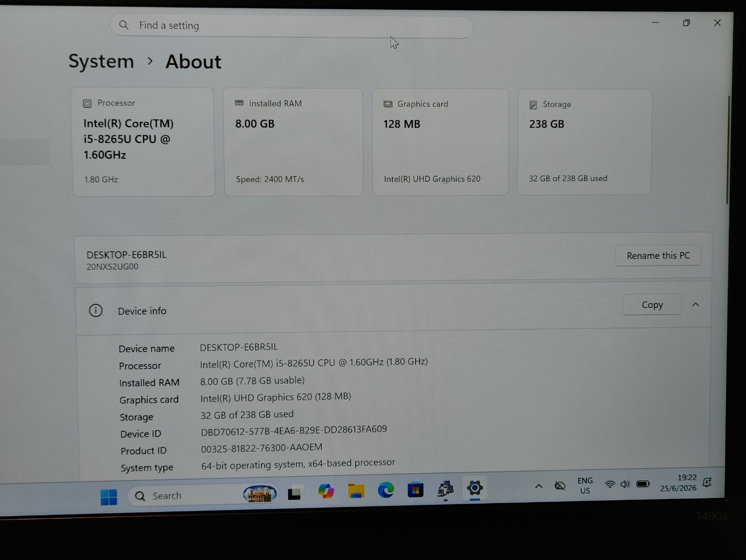Launch Microsoft Edge from taskbar
This screenshot has height=560, width=746.
tap(386, 490)
